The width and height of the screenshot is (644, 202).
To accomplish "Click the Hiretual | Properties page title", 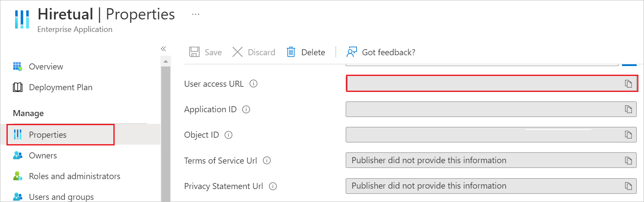I will pos(106,14).
